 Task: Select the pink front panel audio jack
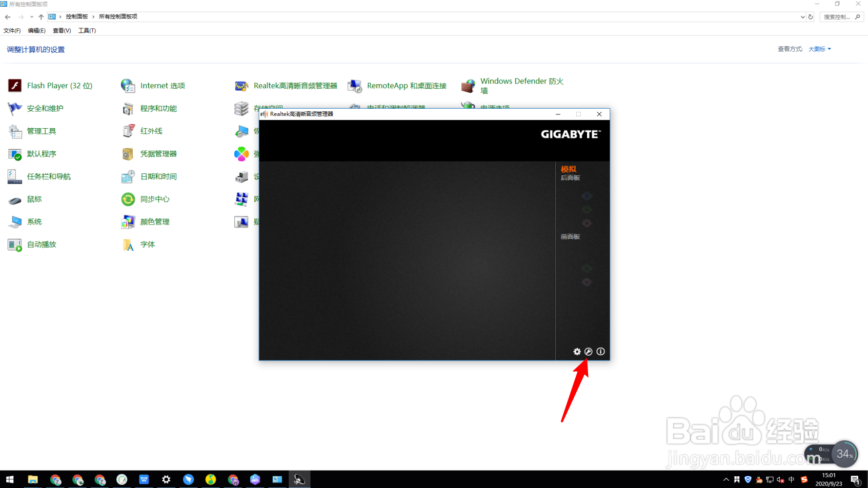(587, 282)
